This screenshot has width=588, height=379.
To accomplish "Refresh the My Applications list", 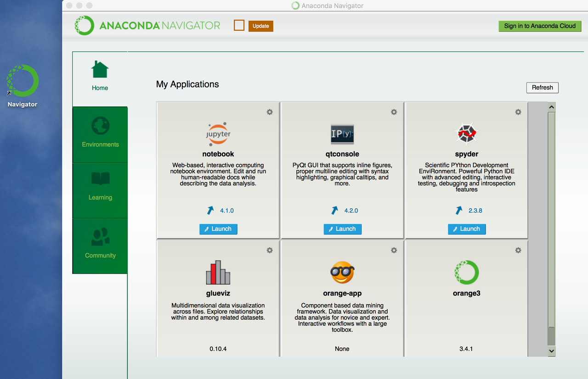I will point(542,88).
